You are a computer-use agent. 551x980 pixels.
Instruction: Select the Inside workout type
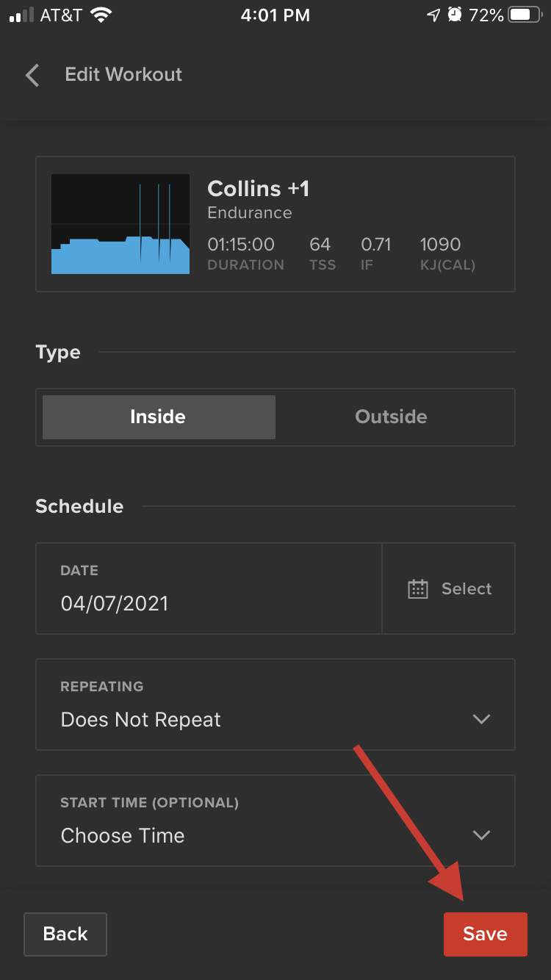pos(159,417)
